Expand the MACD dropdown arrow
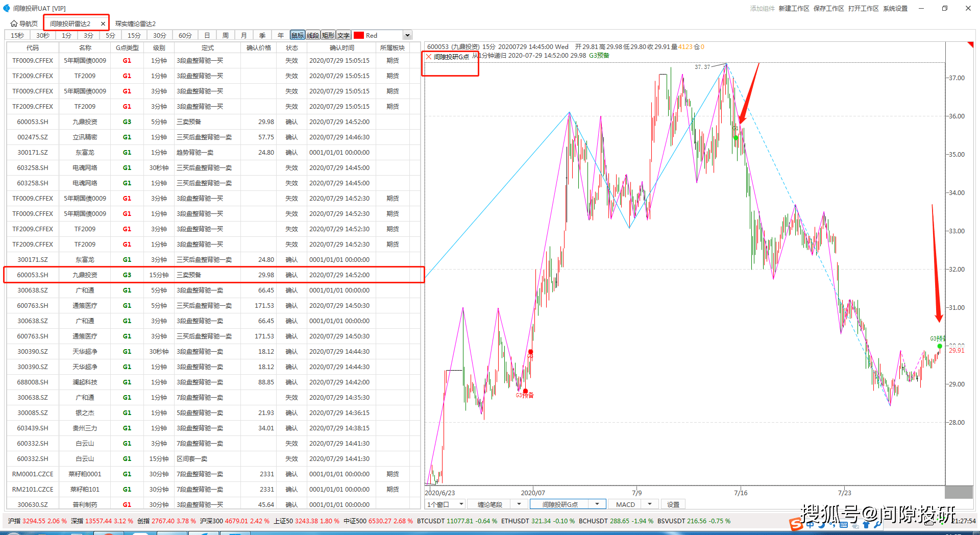980x535 pixels. coord(649,504)
